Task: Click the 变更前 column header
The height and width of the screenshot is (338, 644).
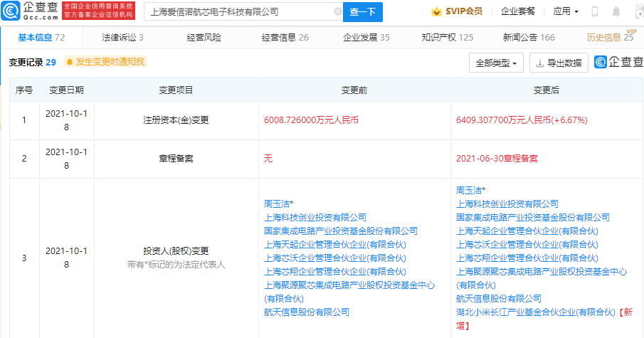Action: click(354, 90)
